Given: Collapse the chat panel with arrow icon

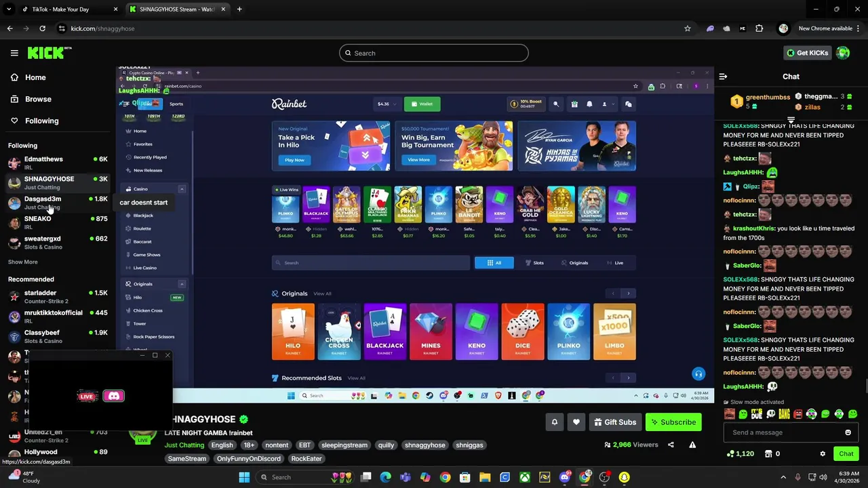Looking at the screenshot, I should (x=723, y=77).
